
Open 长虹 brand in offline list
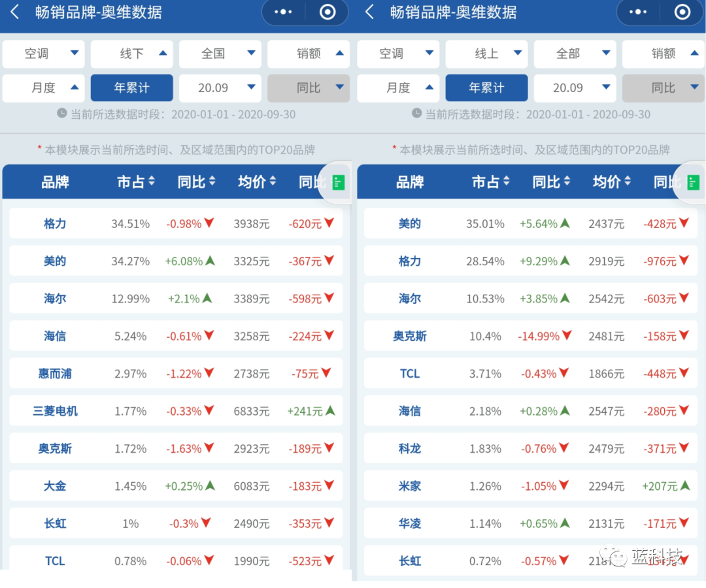(55, 523)
